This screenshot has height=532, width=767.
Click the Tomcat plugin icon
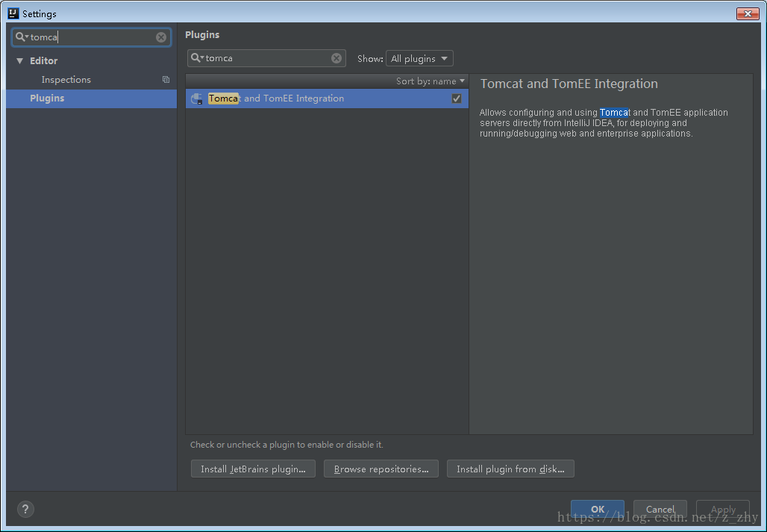click(197, 98)
